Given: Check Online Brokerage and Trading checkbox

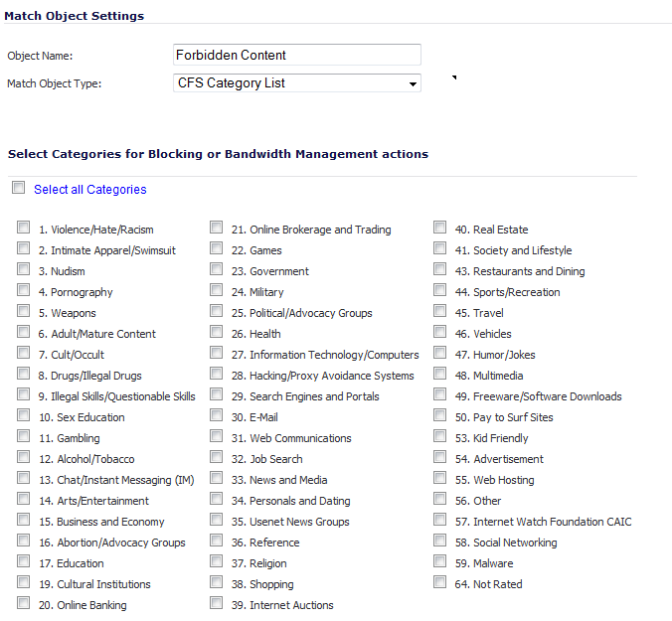Looking at the screenshot, I should click(217, 227).
